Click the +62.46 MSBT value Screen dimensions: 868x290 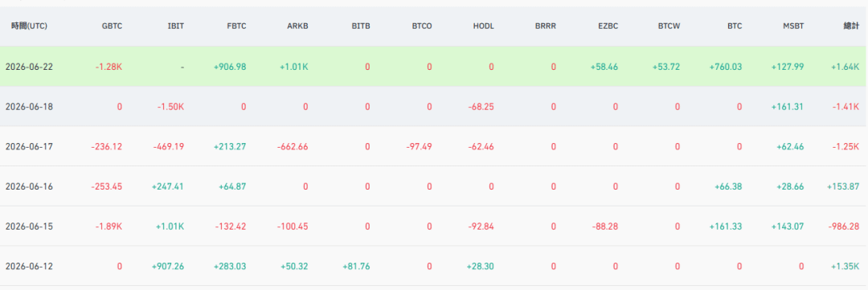pos(790,147)
